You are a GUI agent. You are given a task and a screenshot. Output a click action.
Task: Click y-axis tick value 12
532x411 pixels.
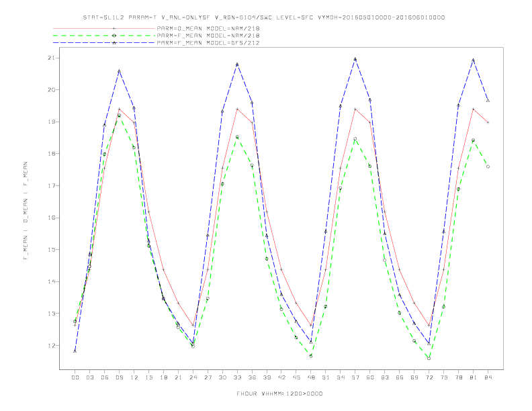click(51, 346)
